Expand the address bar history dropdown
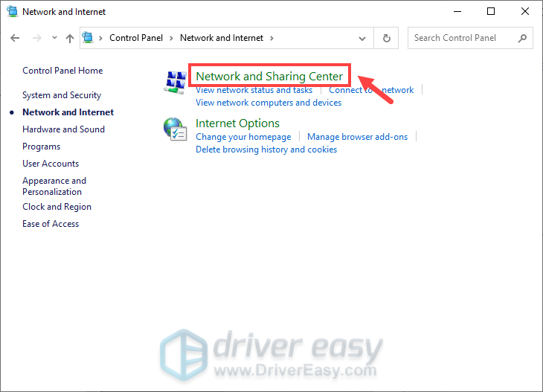 click(362, 38)
